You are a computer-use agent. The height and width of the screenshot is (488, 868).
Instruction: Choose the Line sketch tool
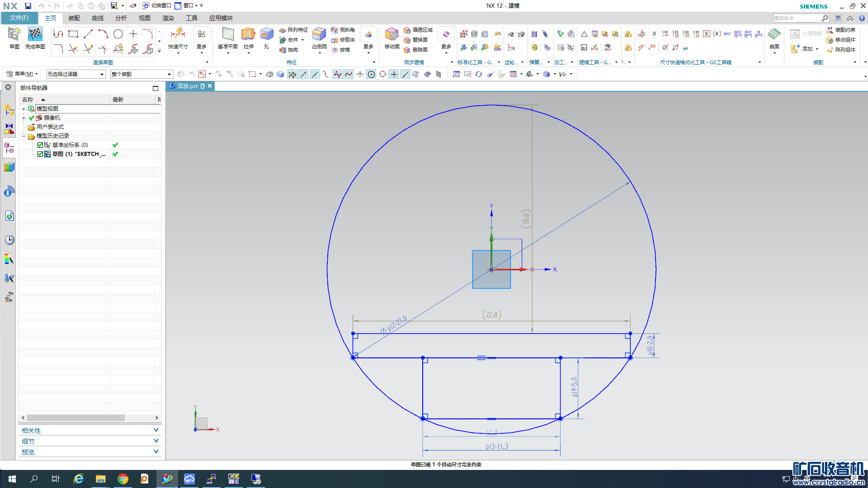pos(88,34)
